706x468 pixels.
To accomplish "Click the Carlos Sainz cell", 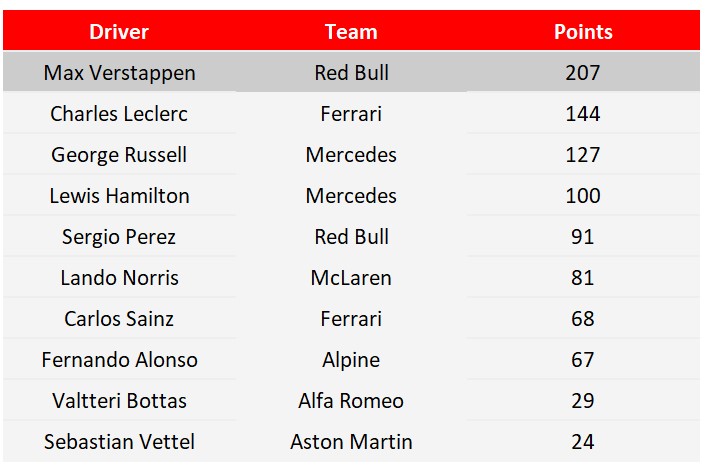I will click(119, 318).
